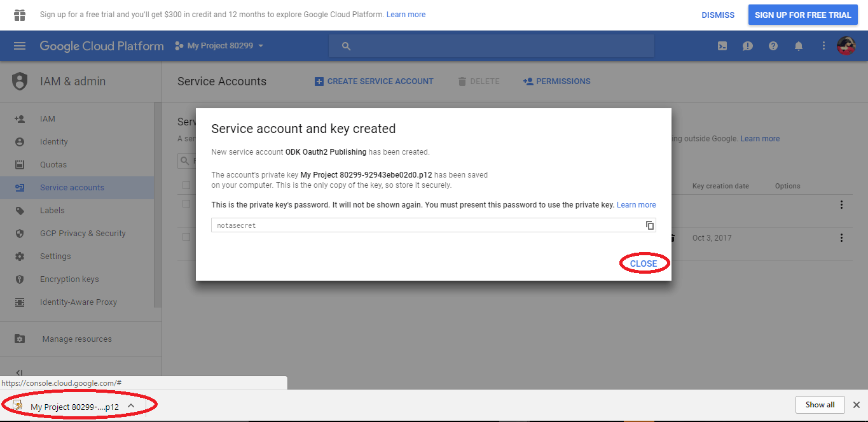The image size is (868, 422).
Task: Click the Google Cloud Platform logo text
Action: tap(102, 46)
